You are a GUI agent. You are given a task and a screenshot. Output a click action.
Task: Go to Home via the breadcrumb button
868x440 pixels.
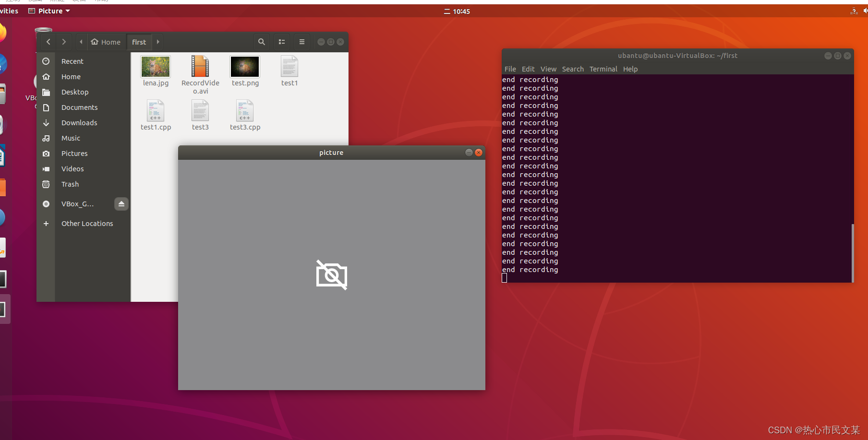[106, 42]
